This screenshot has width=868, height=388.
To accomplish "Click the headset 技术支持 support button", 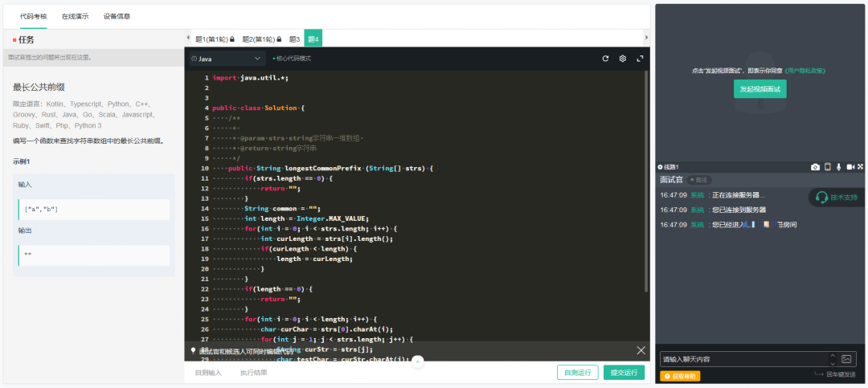I will point(837,197).
